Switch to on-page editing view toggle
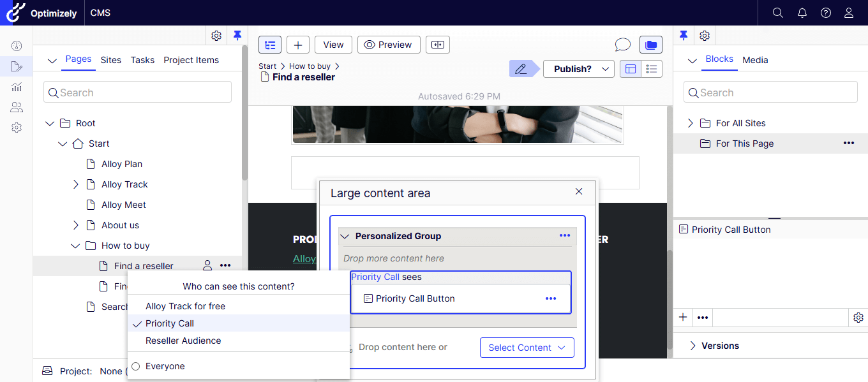Image resolution: width=868 pixels, height=382 pixels. (631, 69)
